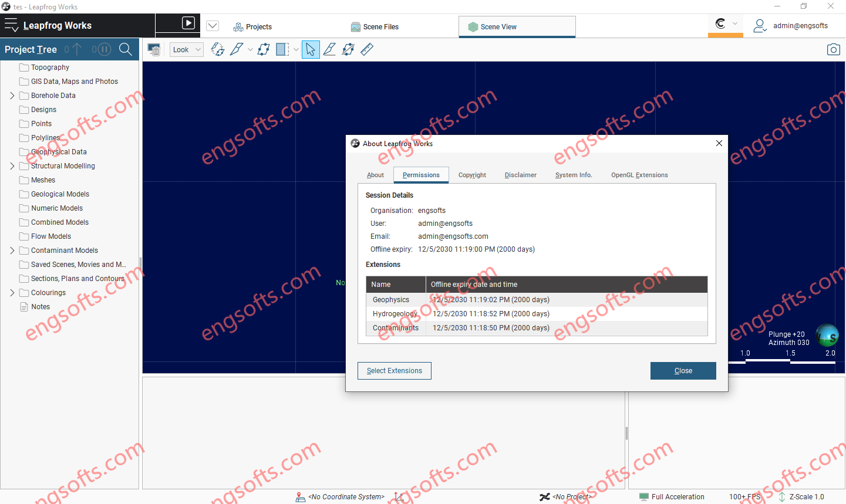Screen dimensions: 846x504
Task: Select the Scene View tab
Action: [x=517, y=26]
